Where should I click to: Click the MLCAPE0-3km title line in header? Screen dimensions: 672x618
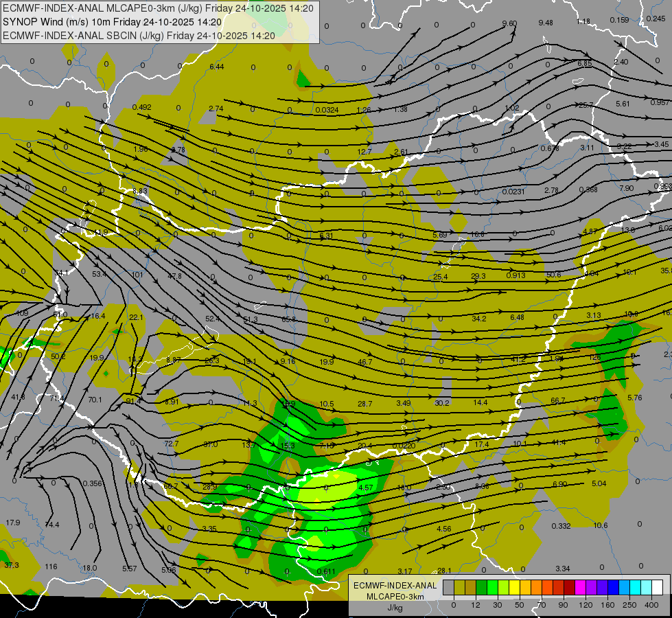(158, 8)
